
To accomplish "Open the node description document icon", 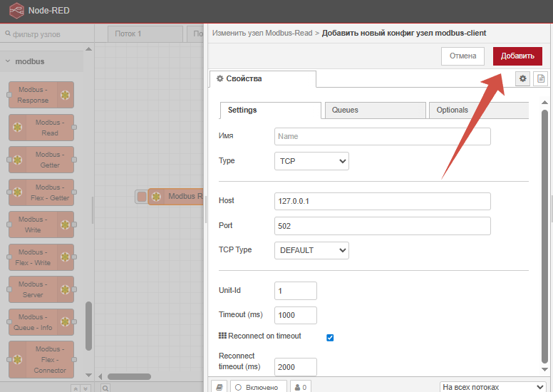I will [x=541, y=78].
